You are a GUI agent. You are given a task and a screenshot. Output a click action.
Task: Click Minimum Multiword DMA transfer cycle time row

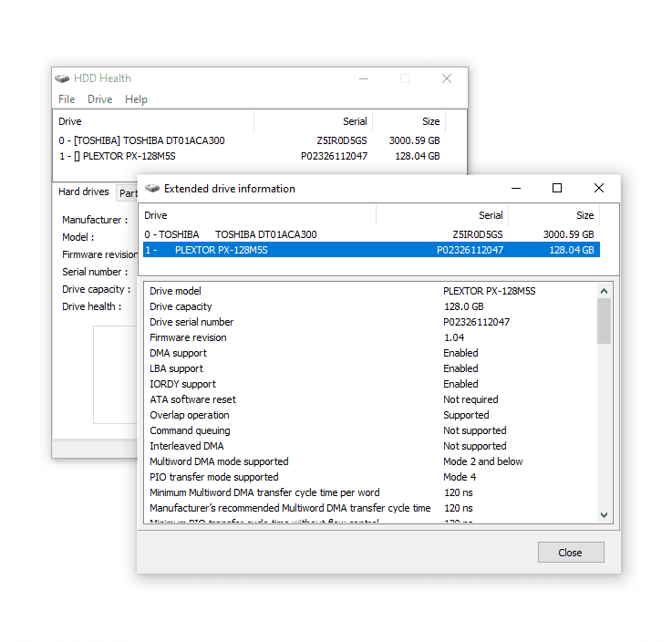(x=371, y=492)
